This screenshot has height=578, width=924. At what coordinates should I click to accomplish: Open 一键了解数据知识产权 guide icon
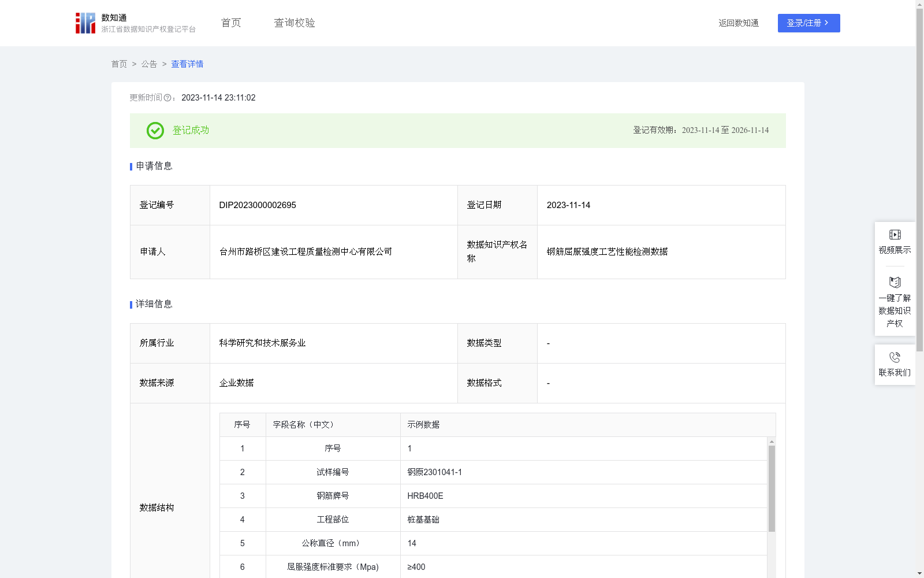895,282
